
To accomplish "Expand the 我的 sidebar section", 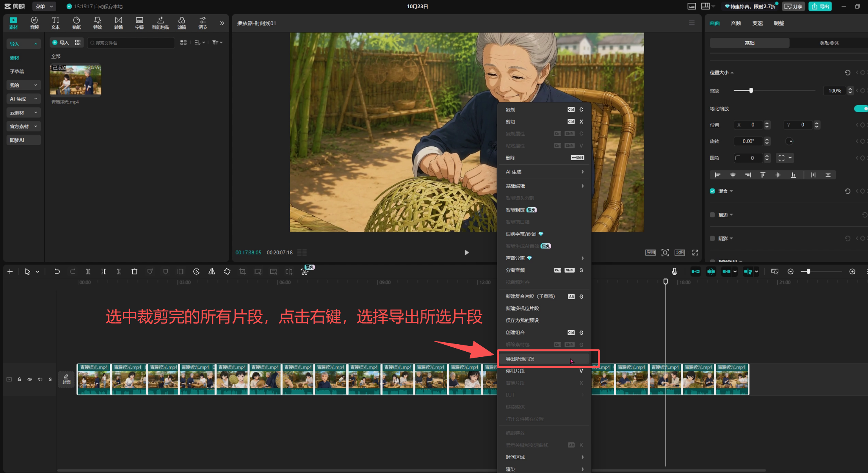I will coord(24,85).
